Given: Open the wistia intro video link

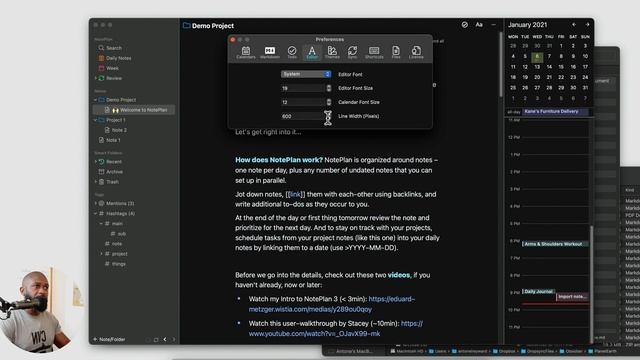Looking at the screenshot, I should pos(332,304).
